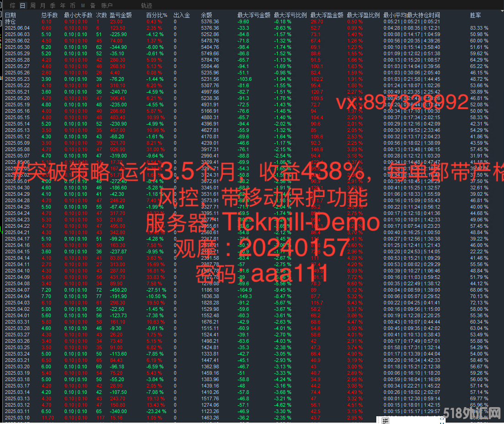
Task: Select the 2025.05.30 date row
Action: click(17, 47)
